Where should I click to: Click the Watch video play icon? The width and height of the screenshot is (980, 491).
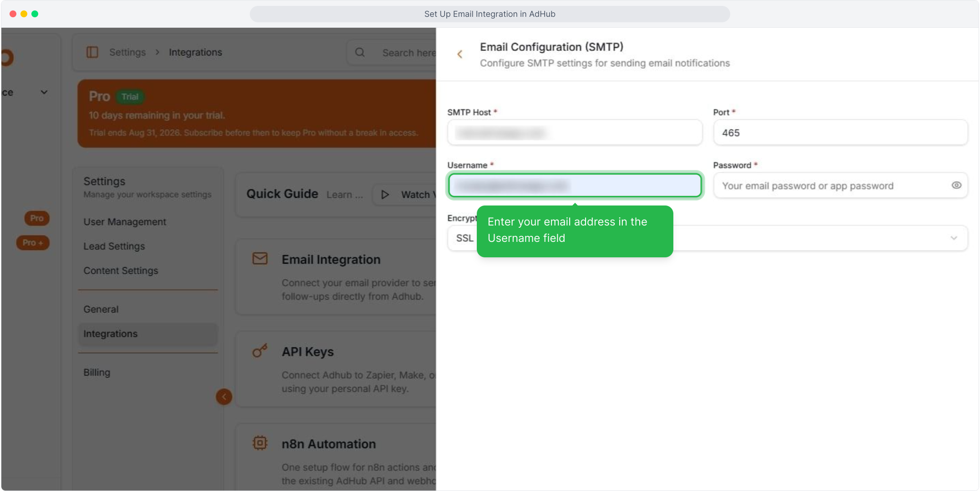click(385, 195)
